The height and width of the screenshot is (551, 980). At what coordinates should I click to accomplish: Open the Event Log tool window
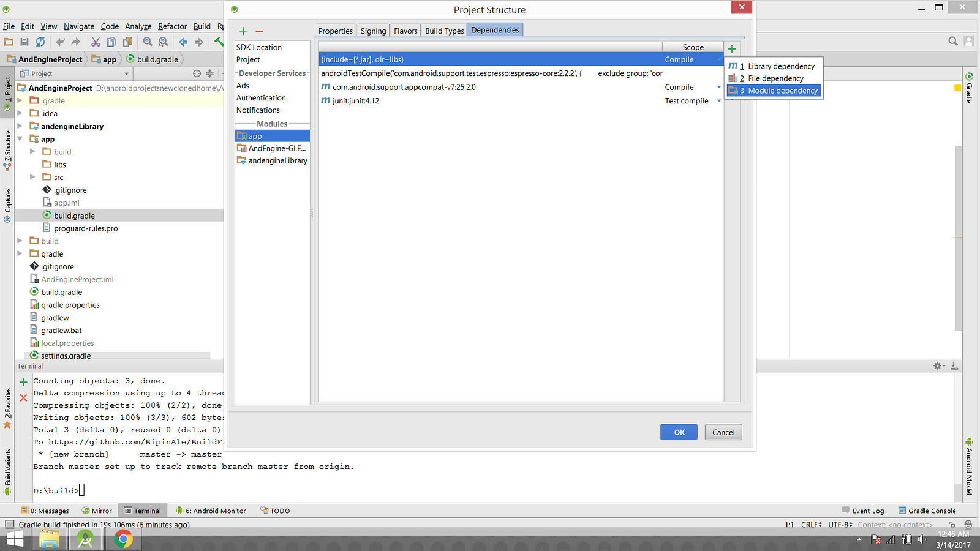coord(863,511)
